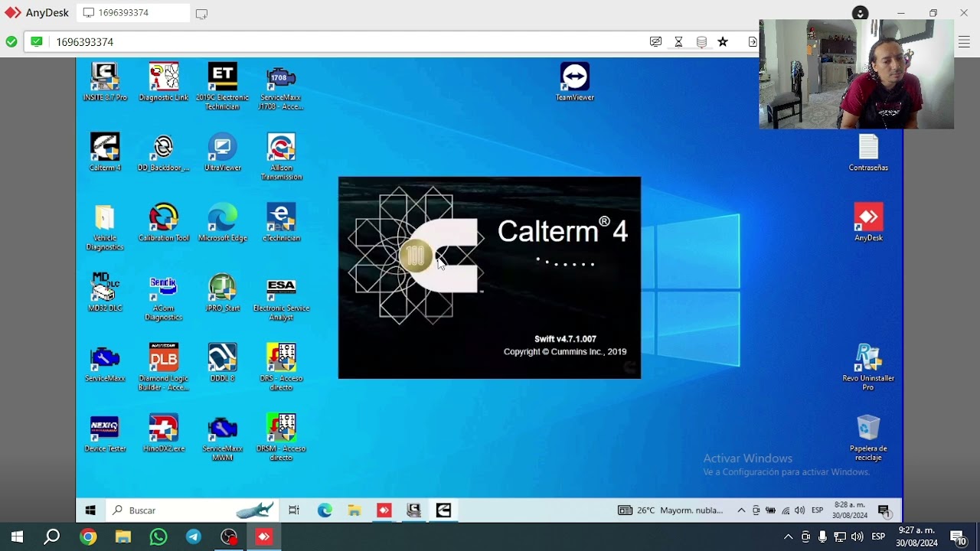Launch the Bendix ACom Diagnostics shortcut
Screen dimensions: 980x551
click(x=164, y=298)
